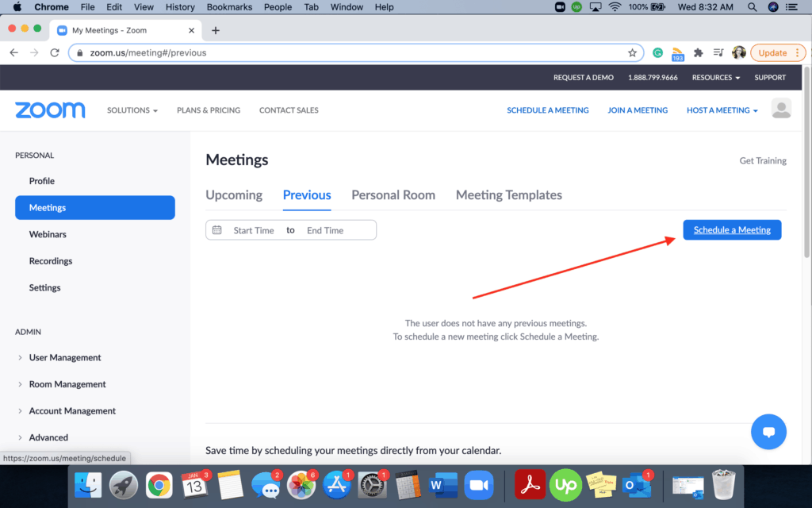Click the user profile avatar icon

pos(781,110)
